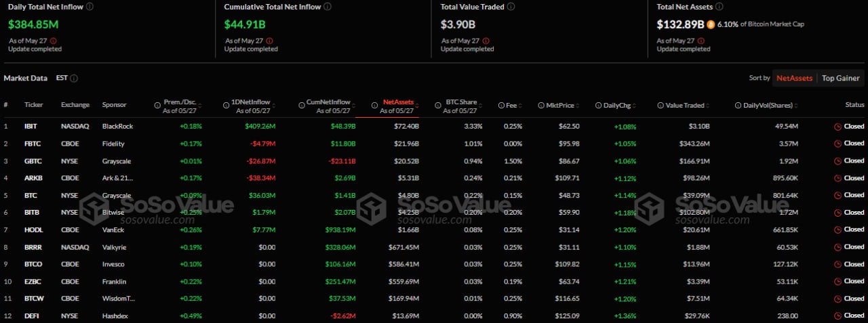868x323 pixels.
Task: Click the orange Bitcoin coin icon
Action: click(711, 24)
